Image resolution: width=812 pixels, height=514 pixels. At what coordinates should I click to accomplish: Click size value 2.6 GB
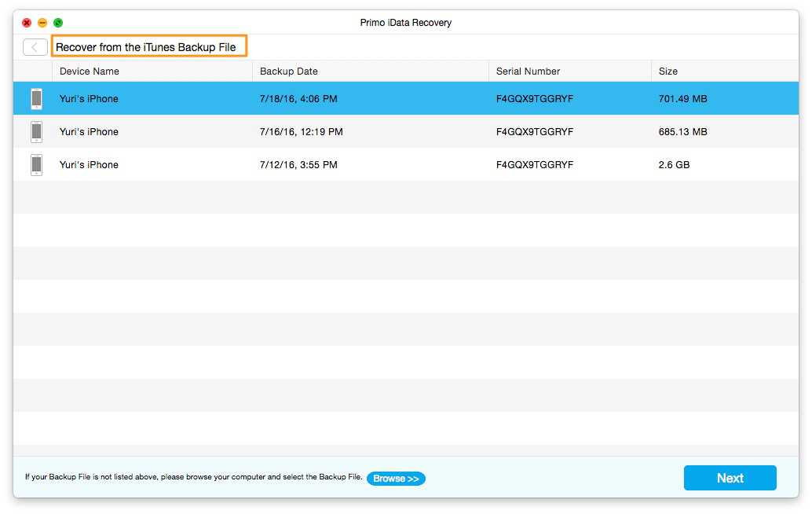[674, 165]
